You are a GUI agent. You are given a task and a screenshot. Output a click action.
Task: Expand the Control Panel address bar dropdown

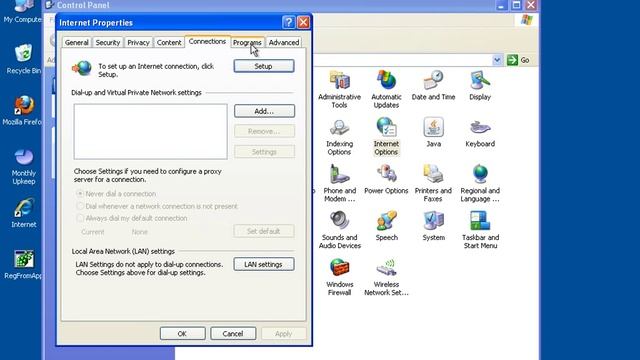(x=497, y=60)
